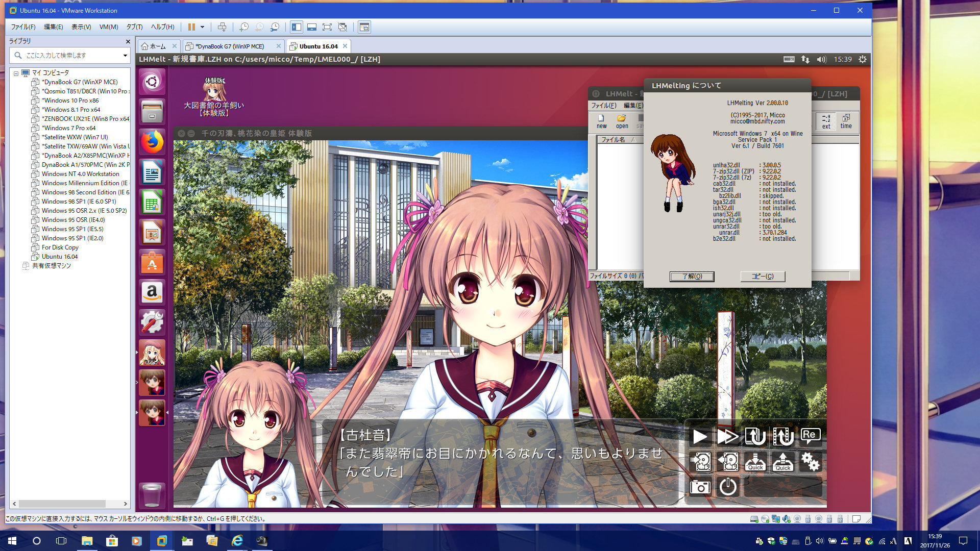This screenshot has width=980, height=551.
Task: Close the ライブラリ panel
Action: (128, 41)
